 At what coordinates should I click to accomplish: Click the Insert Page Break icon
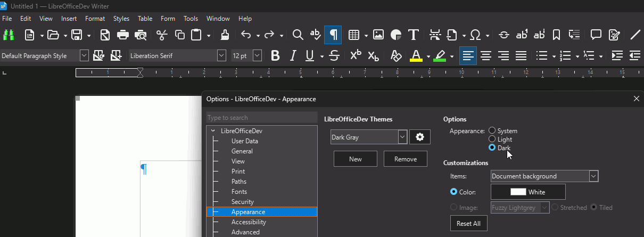pyautogui.click(x=435, y=35)
